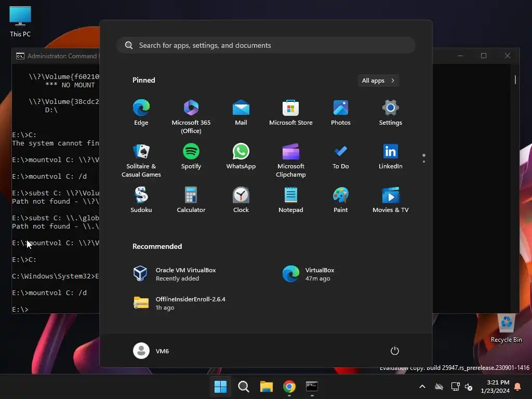Launch Spotify from pinned apps
532x399 pixels.
pyautogui.click(x=191, y=156)
